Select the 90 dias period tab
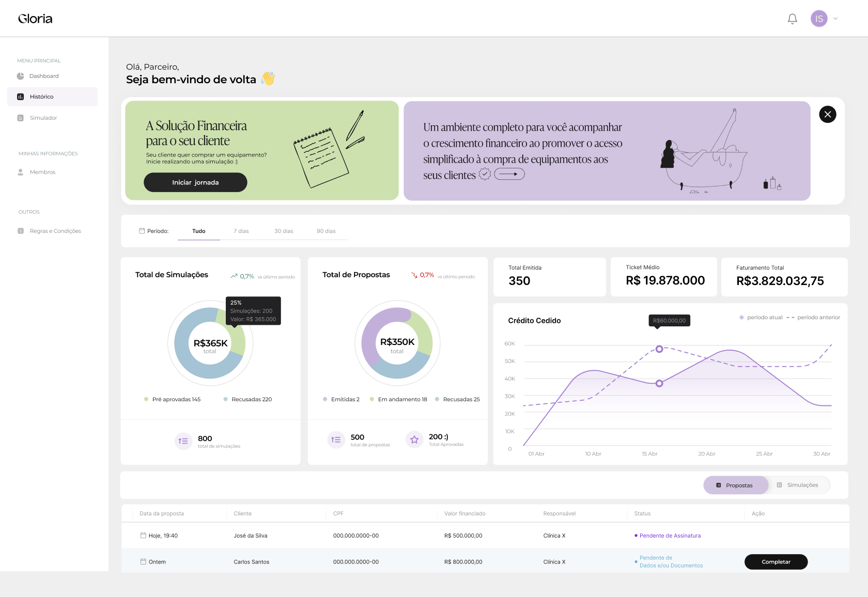This screenshot has height=597, width=868. tap(326, 231)
